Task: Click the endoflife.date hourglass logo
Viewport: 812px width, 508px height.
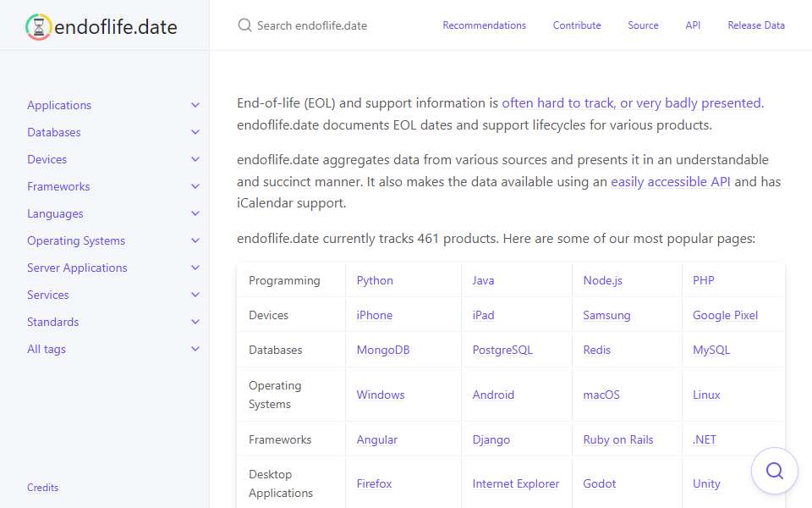Action: point(38,27)
